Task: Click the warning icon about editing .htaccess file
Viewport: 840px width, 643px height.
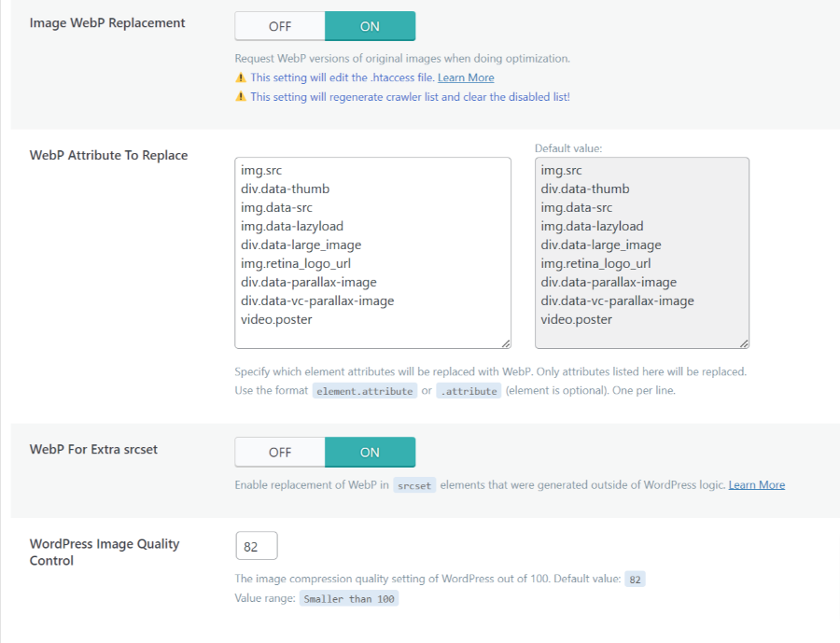Action: pos(241,77)
